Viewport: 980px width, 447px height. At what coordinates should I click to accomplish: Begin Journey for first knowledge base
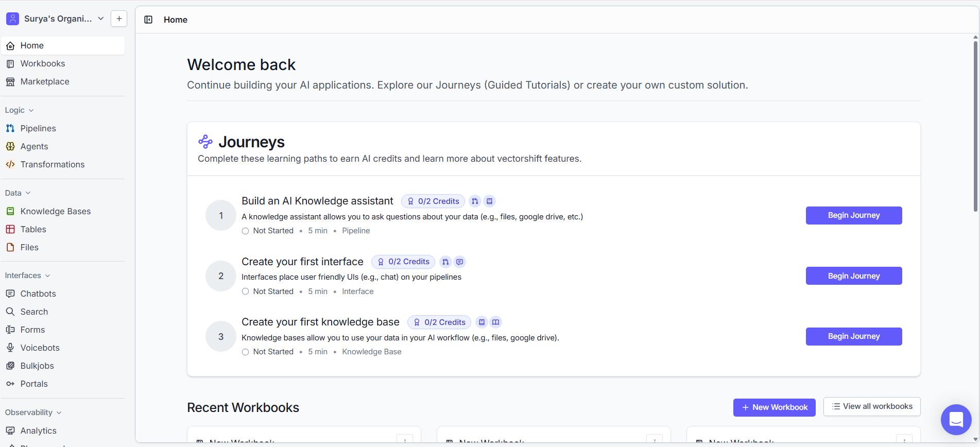tap(854, 336)
